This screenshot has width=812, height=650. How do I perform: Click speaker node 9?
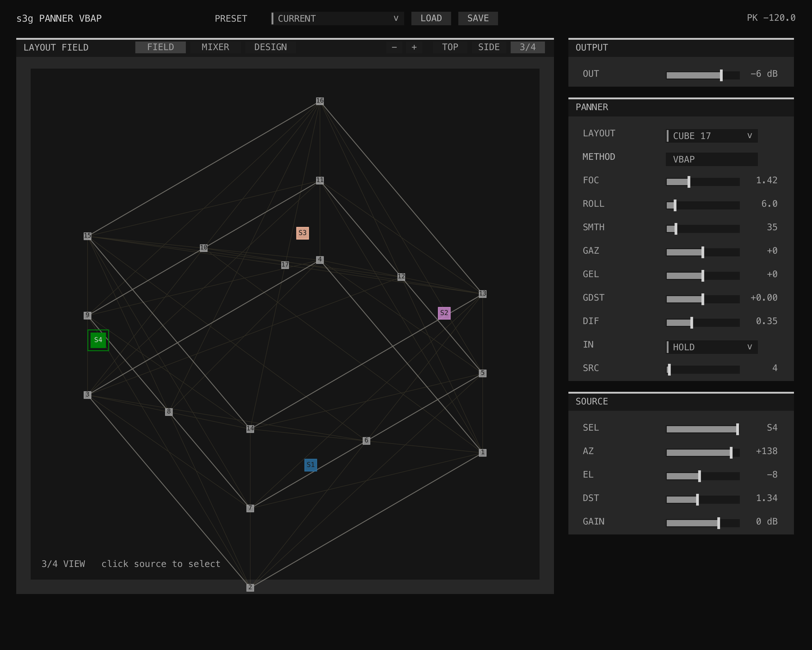click(x=88, y=315)
